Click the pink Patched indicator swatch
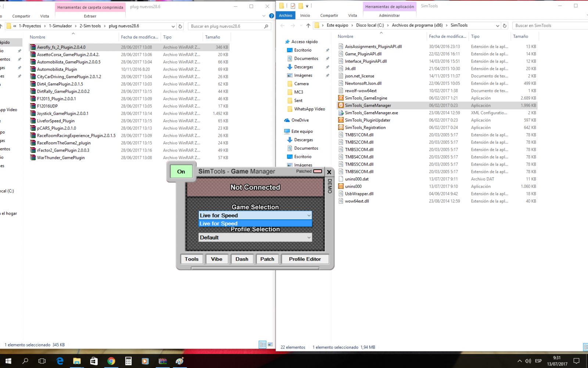The image size is (588, 368). click(318, 171)
